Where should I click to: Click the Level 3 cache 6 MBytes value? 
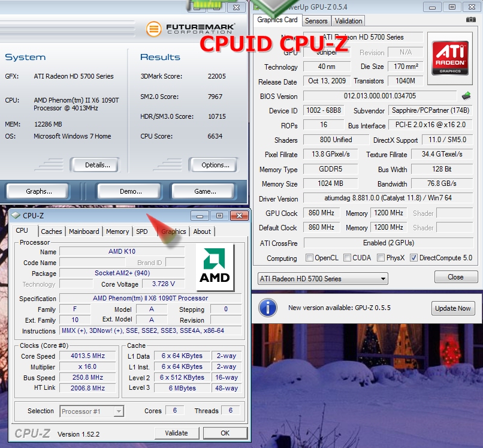tap(182, 388)
